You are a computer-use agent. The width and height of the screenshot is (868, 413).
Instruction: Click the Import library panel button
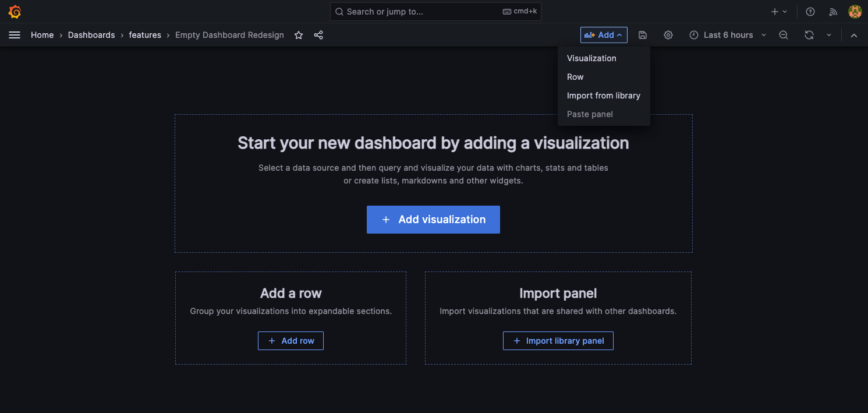(558, 341)
